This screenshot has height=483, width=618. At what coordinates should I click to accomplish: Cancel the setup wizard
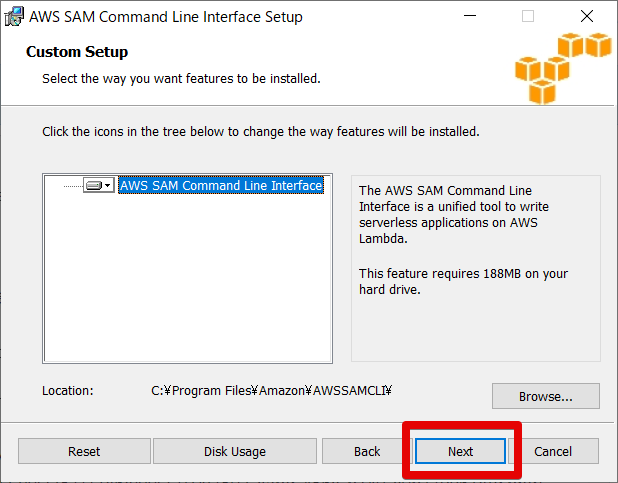pos(552,451)
